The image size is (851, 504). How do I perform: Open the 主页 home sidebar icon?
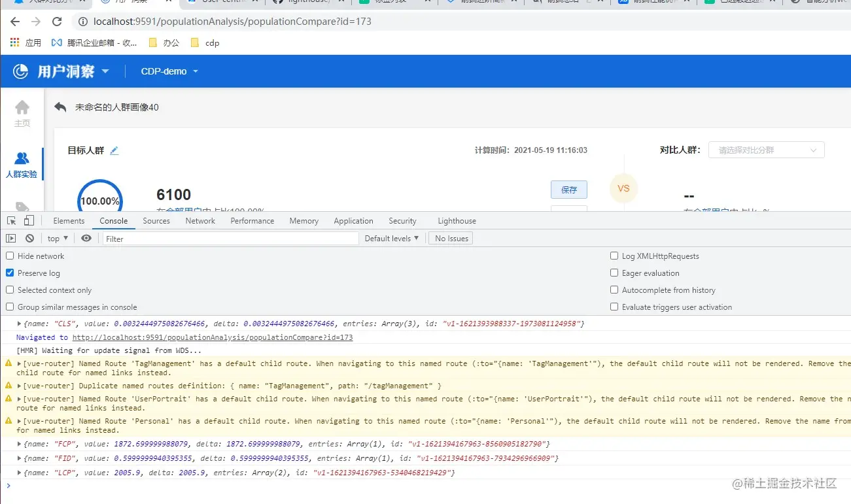coord(22,113)
